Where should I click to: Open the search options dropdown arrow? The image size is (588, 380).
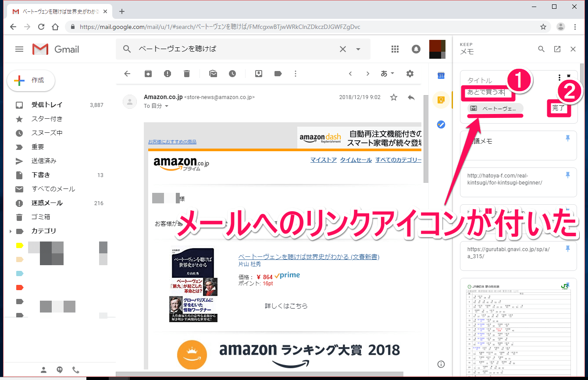click(358, 49)
